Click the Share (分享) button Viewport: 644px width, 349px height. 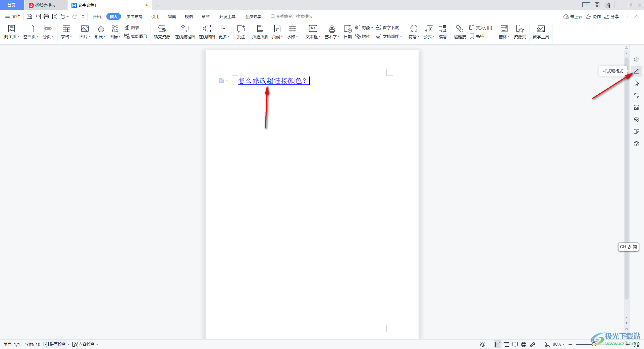pyautogui.click(x=612, y=16)
